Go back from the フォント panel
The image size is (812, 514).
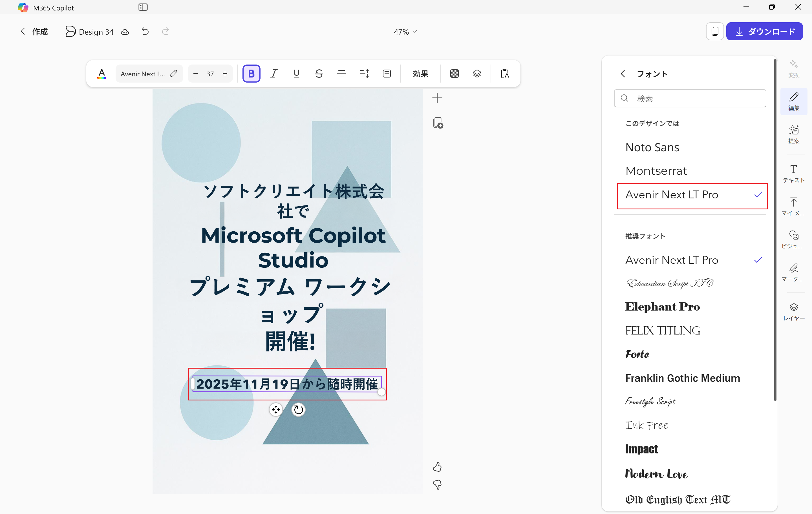click(623, 74)
